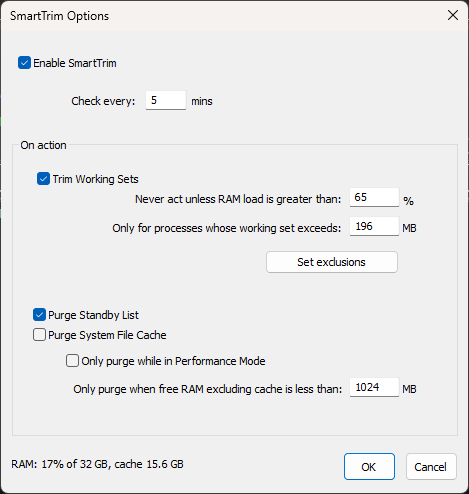Confirm settings with the OK button

pos(369,467)
